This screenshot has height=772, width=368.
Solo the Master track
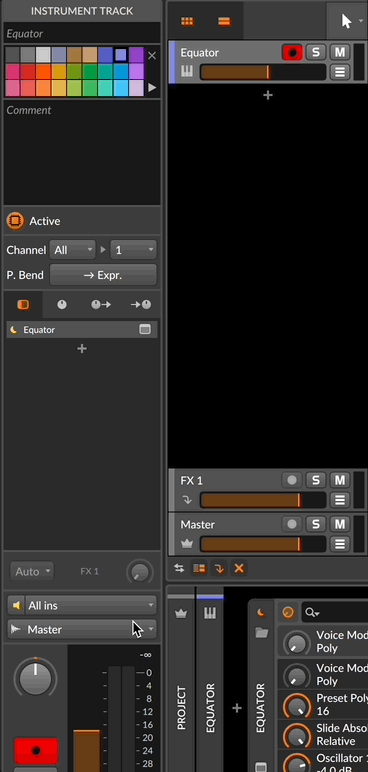point(316,524)
